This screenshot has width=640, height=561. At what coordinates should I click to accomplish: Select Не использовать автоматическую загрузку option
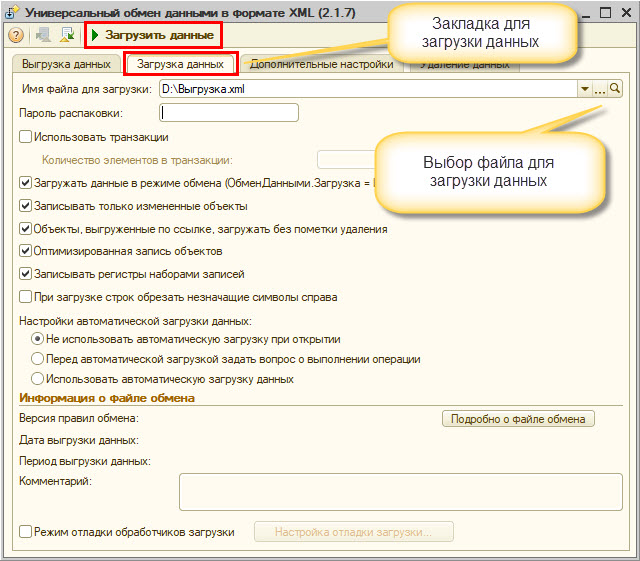[37, 339]
